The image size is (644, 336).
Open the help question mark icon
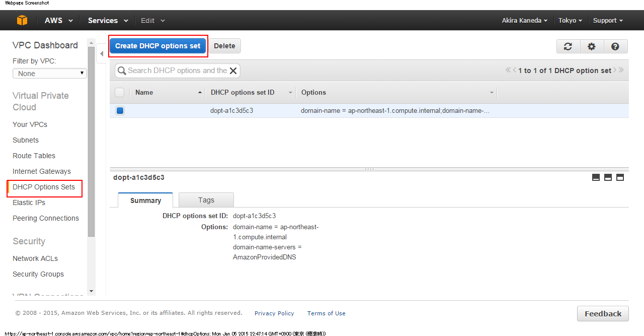(x=615, y=46)
